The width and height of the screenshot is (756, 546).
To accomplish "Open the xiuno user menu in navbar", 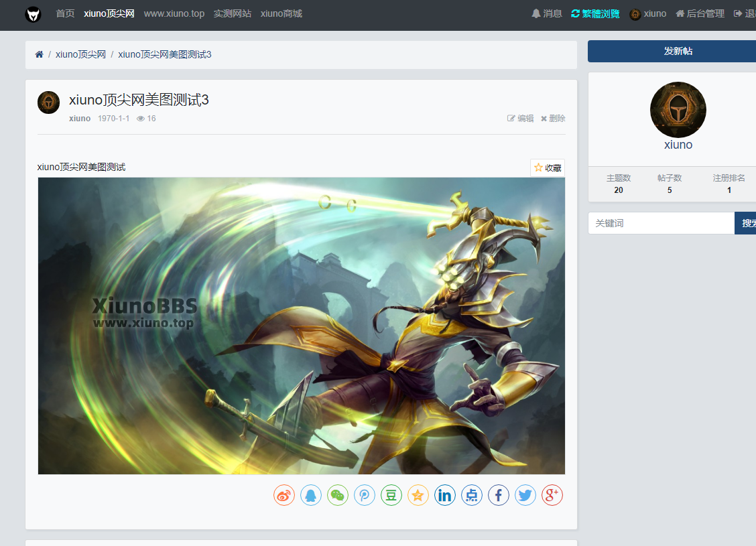I will pyautogui.click(x=648, y=13).
